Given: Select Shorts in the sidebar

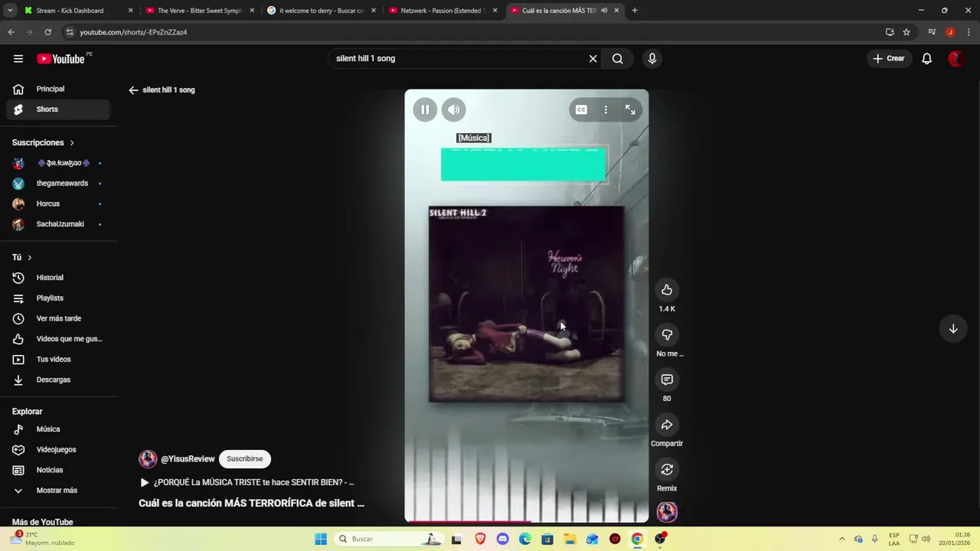Looking at the screenshot, I should 58,109.
